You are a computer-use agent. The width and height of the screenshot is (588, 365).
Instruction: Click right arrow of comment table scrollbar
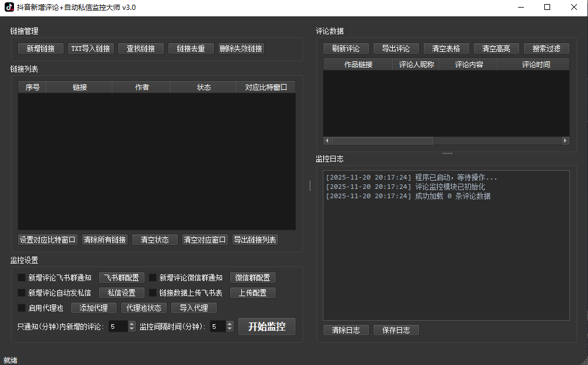click(x=565, y=141)
